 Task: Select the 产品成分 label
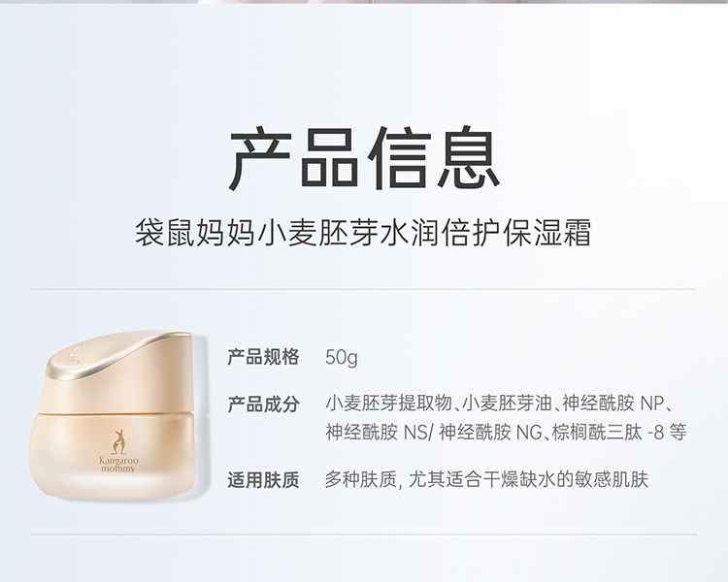[263, 404]
